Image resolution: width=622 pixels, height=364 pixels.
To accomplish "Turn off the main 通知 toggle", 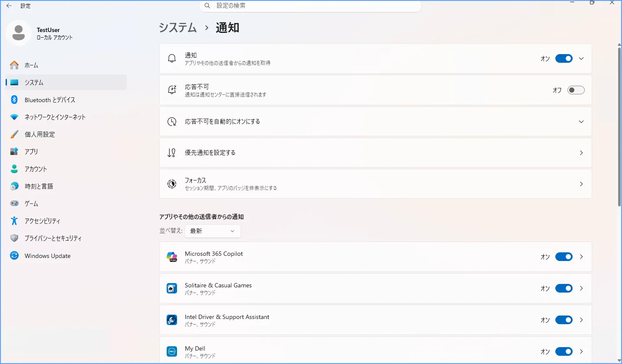I will tap(564, 58).
